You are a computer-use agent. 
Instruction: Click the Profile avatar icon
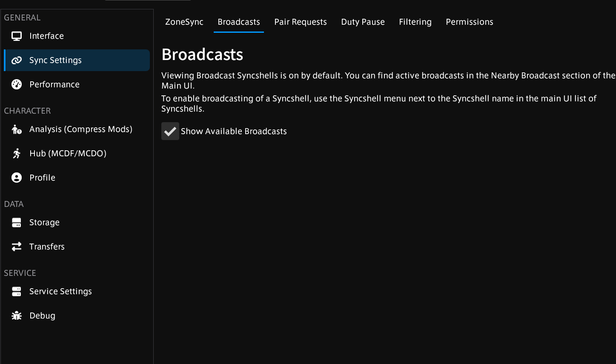tap(17, 178)
